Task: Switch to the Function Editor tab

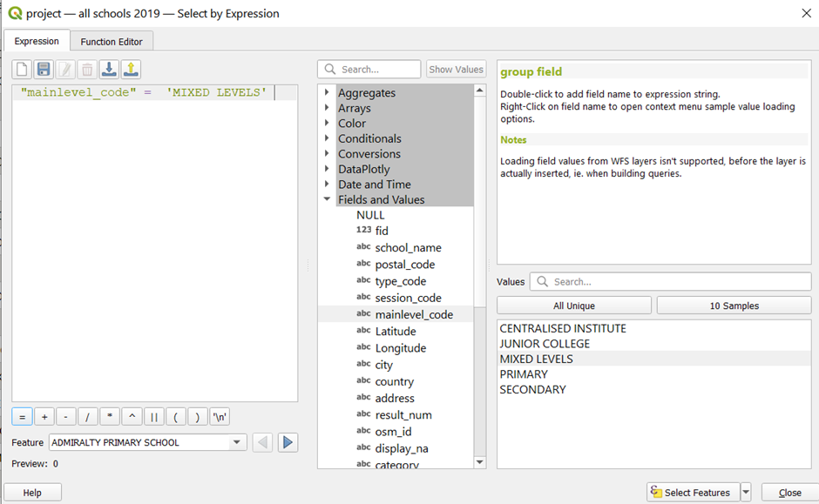Action: pyautogui.click(x=112, y=42)
